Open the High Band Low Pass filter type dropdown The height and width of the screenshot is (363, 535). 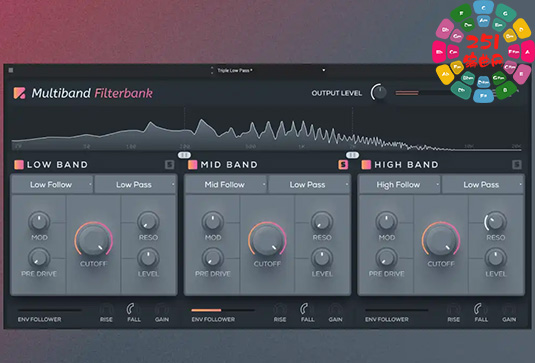coord(482,185)
